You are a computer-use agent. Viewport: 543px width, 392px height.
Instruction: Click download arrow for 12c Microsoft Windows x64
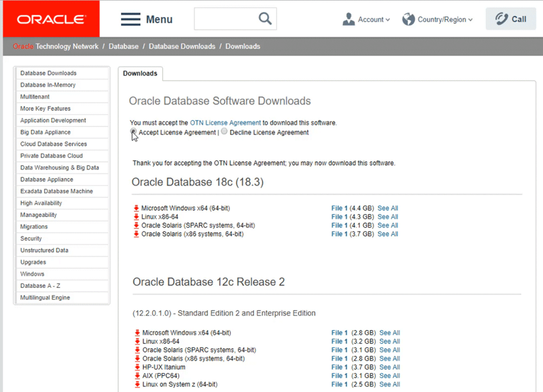click(x=137, y=333)
